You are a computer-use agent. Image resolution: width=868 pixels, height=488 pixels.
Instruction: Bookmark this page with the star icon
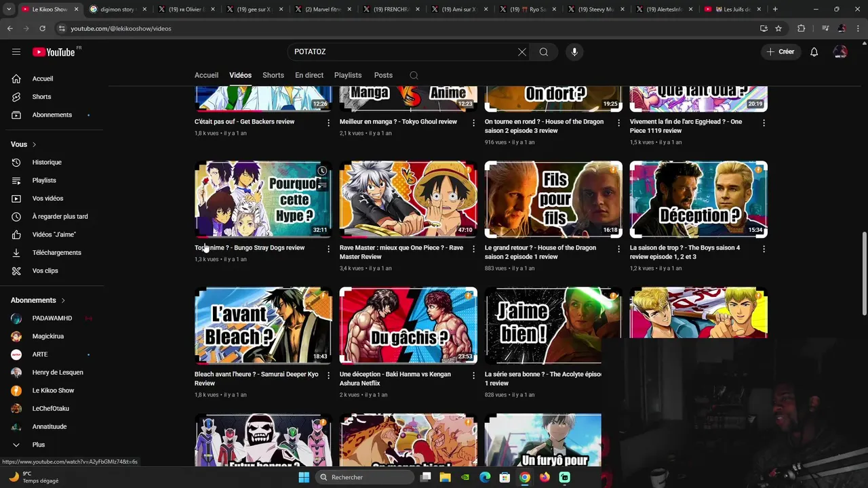click(778, 28)
